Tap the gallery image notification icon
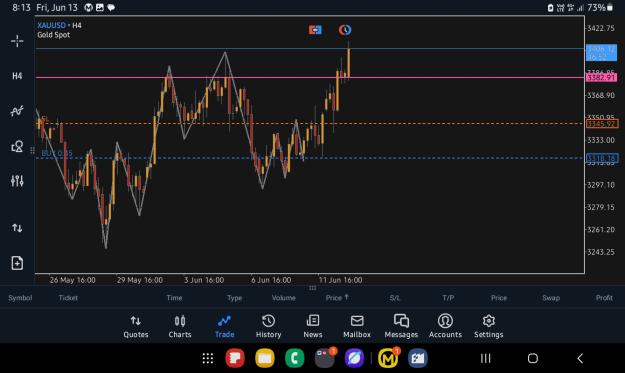The image size is (625, 373). pos(100,8)
